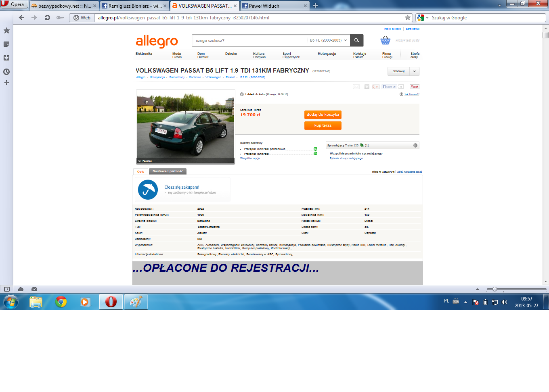This screenshot has width=549, height=392.
Task: Switch to the 'Dostawa i płatność' tab
Action: pos(168,171)
